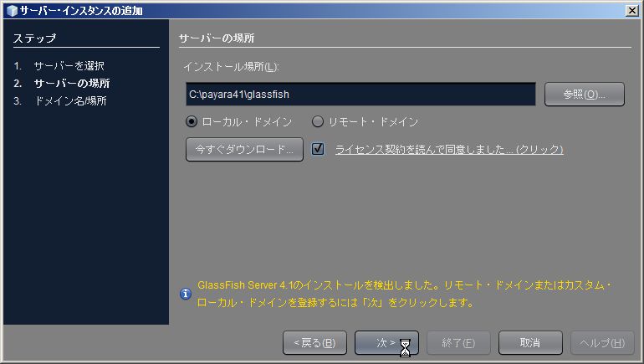Uncheck the license agreement checkbox
The height and width of the screenshot is (364, 644).
tap(318, 149)
